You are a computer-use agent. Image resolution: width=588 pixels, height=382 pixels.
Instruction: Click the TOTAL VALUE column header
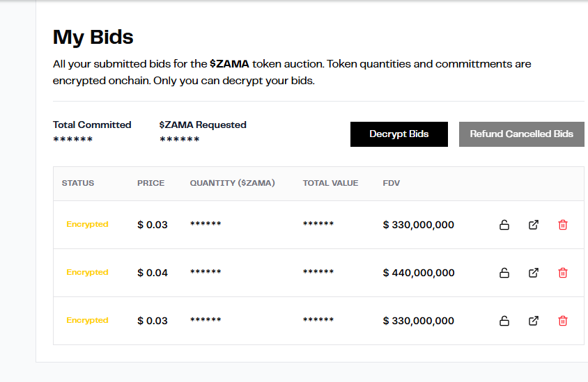click(330, 183)
